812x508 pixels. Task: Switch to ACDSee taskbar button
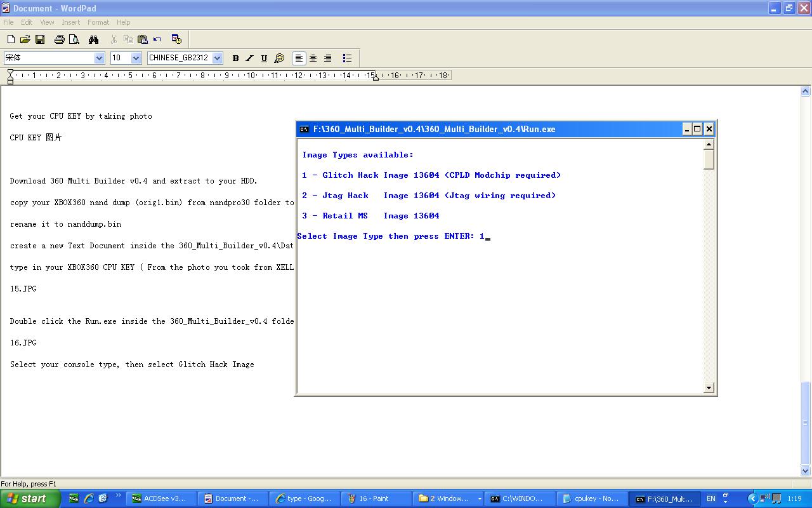pyautogui.click(x=160, y=498)
